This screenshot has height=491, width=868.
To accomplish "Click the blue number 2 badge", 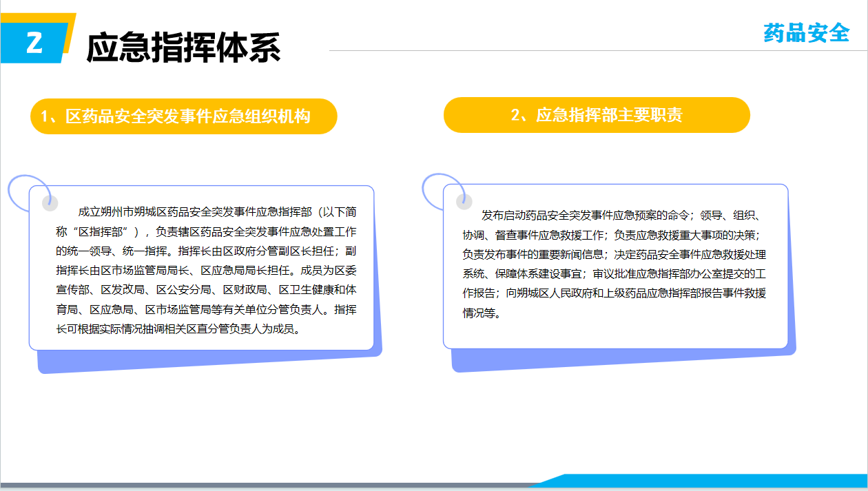I will coord(33,43).
